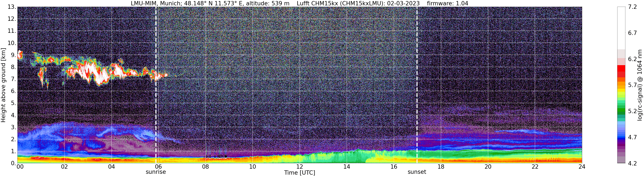Click the x-axis tick label '06'
This screenshot has width=644, height=177.
(x=158, y=167)
